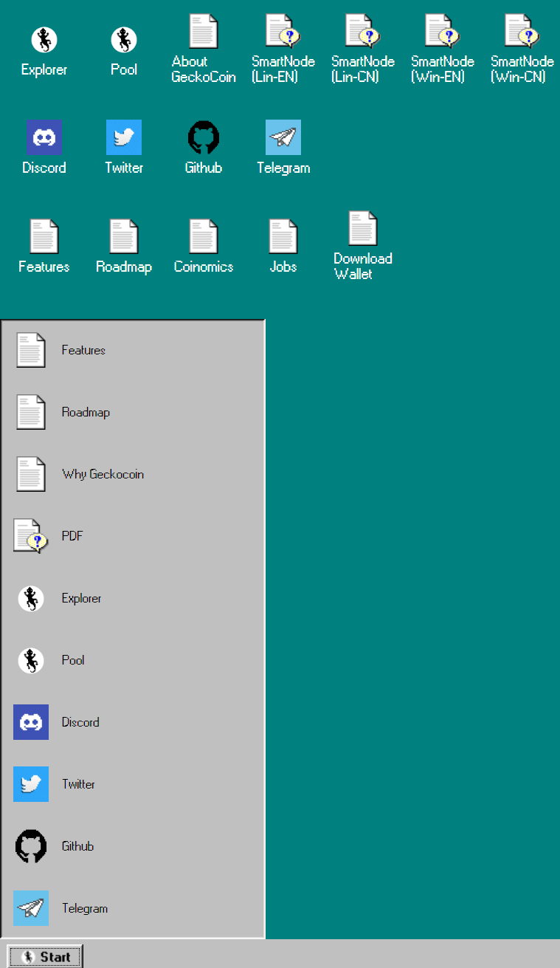Choose Why Geckocoin in the Start menu

[133, 474]
